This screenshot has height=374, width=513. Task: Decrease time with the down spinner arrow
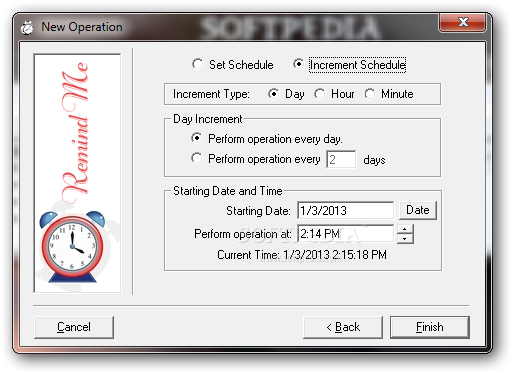405,239
